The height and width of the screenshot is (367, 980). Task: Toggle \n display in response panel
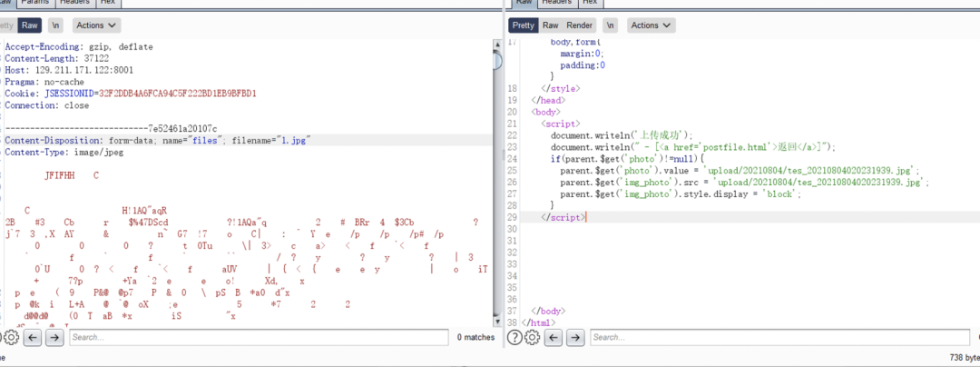pos(611,25)
